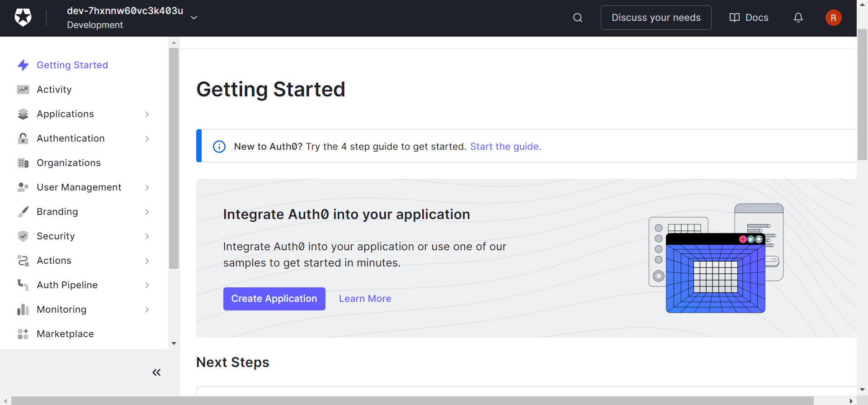Follow the Start the guide link
This screenshot has height=405, width=868.
click(x=505, y=147)
